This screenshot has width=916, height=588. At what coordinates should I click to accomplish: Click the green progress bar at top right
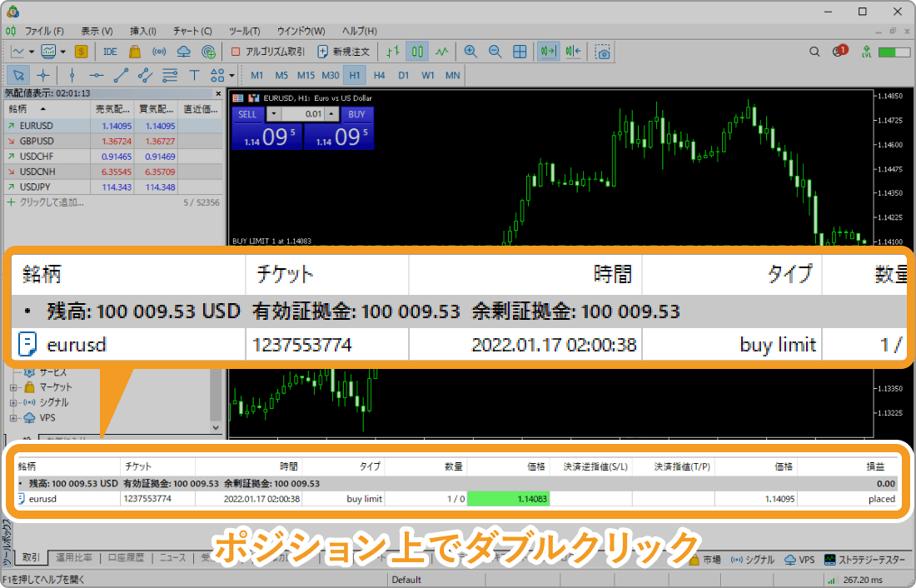[x=894, y=52]
